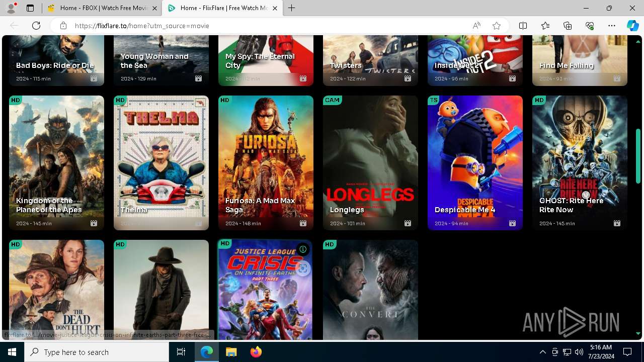The image size is (644, 362).
Task: Open Bad Boys: Ride or Die
Action: [x=55, y=65]
